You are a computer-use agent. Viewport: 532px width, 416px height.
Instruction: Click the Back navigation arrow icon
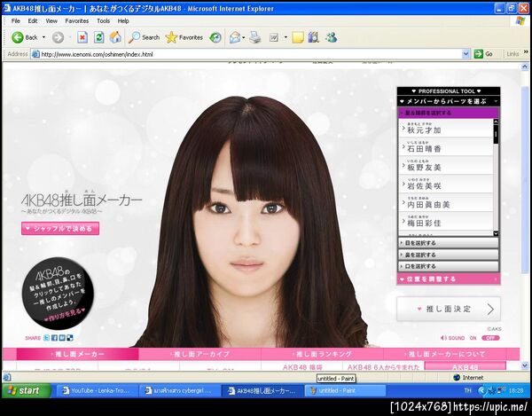[x=18, y=37]
